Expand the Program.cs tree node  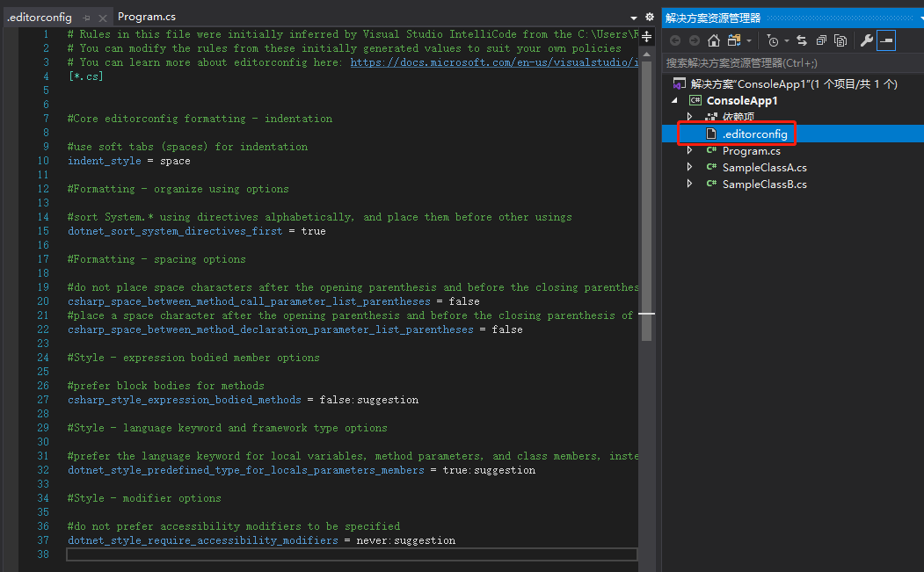pos(688,150)
